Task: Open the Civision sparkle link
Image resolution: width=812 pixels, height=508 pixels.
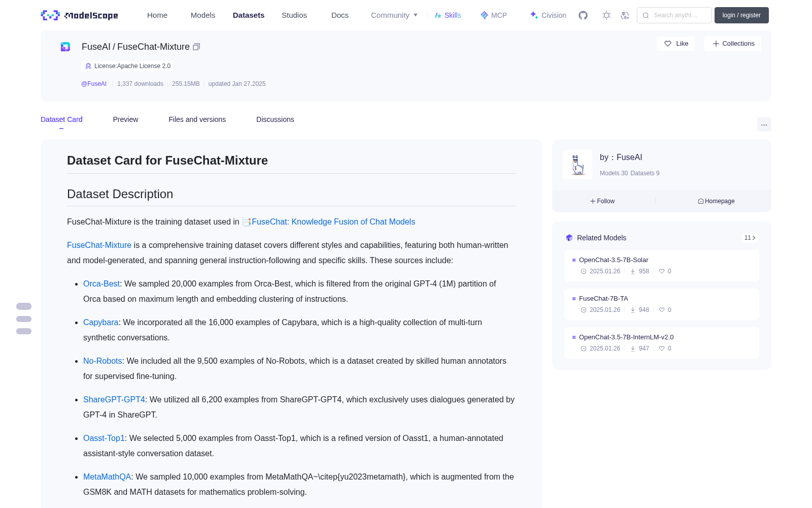Action: [548, 15]
